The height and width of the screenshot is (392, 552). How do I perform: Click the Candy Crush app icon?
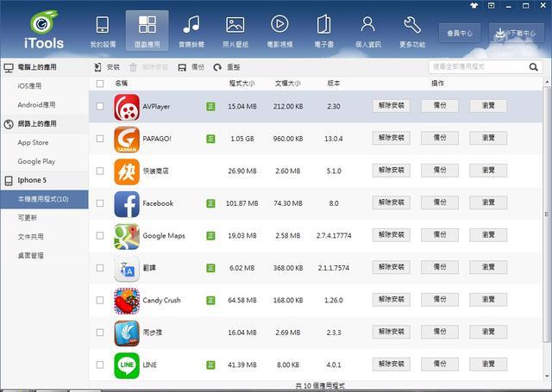pos(127,301)
